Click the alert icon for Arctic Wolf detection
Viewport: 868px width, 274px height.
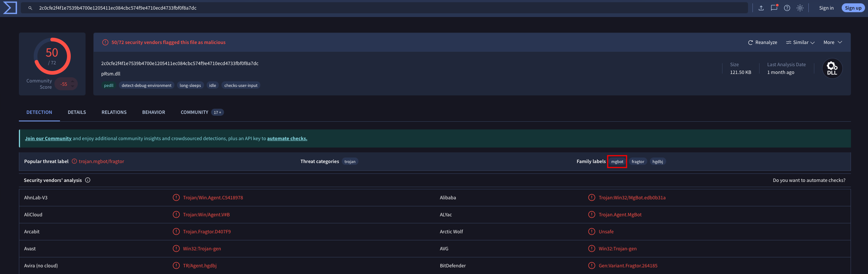pos(592,231)
